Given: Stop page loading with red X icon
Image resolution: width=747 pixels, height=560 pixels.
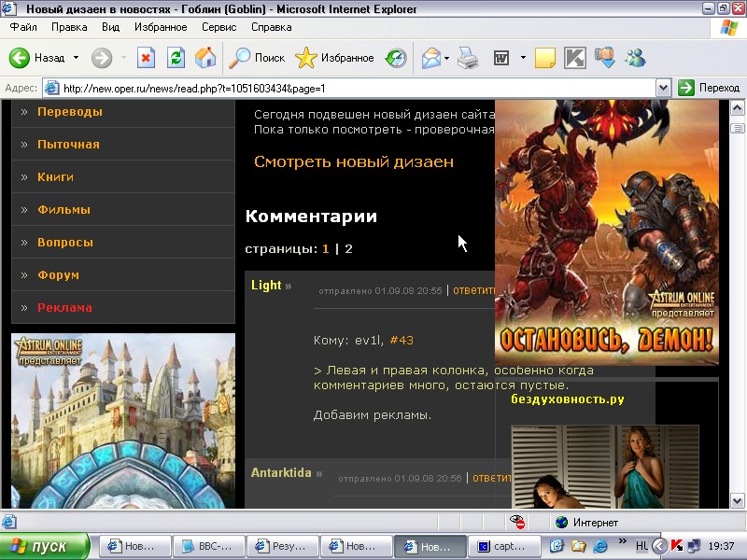Looking at the screenshot, I should click(146, 58).
